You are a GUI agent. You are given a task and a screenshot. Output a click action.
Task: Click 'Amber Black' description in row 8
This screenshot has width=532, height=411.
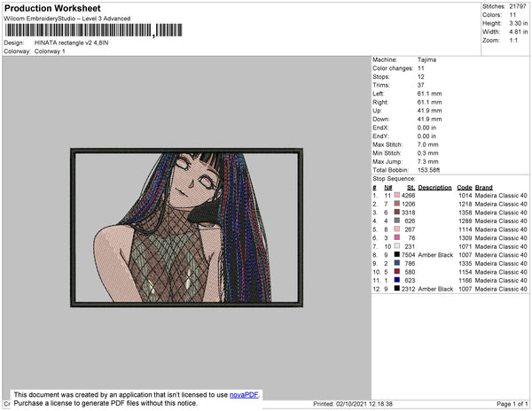point(435,255)
